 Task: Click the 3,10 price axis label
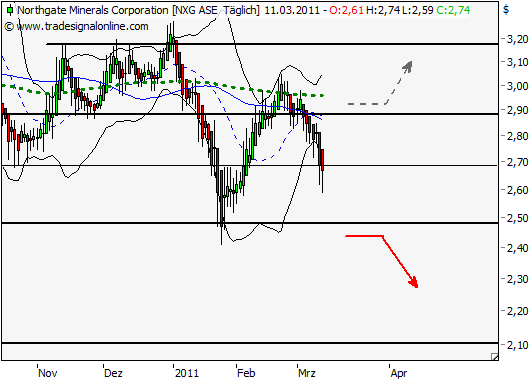pos(517,62)
